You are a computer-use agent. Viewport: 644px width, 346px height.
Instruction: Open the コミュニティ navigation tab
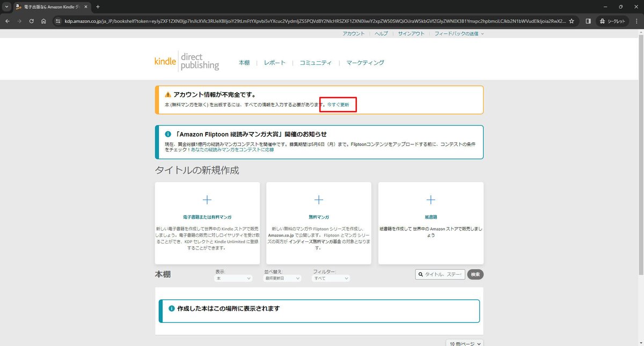[x=316, y=63]
